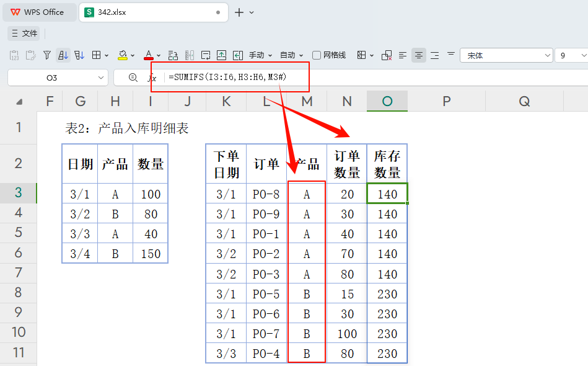Select row header 7
The image size is (588, 366).
[19, 273]
